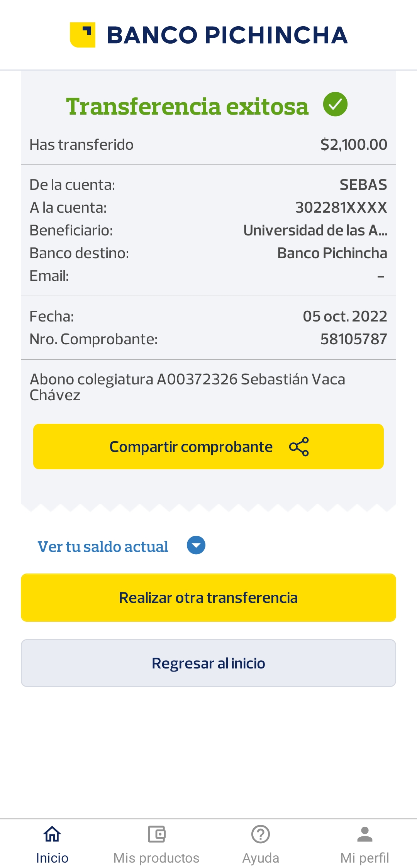Tap the share icon on Compartir comprobante
The width and height of the screenshot is (417, 868).
point(299,447)
